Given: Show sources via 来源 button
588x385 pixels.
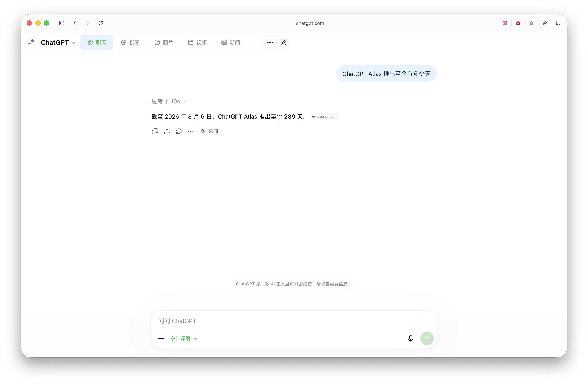Looking at the screenshot, I should 209,131.
